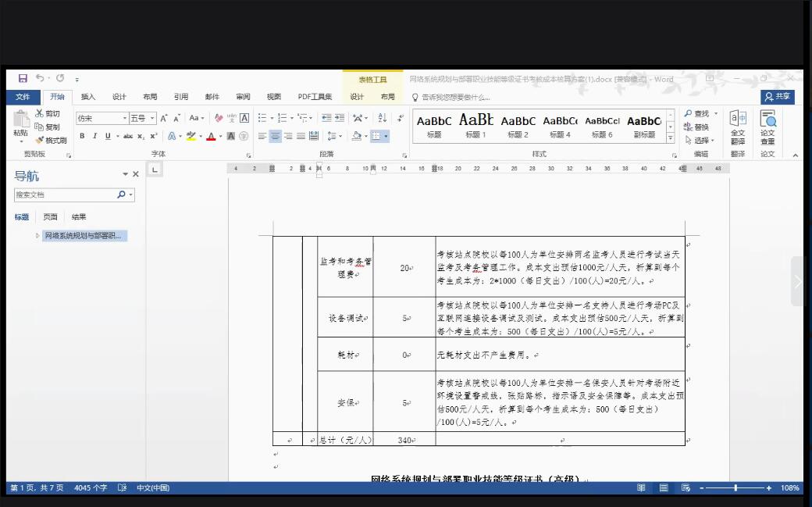812x507 pixels.
Task: Click the Save icon in quick access toolbar
Action: [23, 79]
